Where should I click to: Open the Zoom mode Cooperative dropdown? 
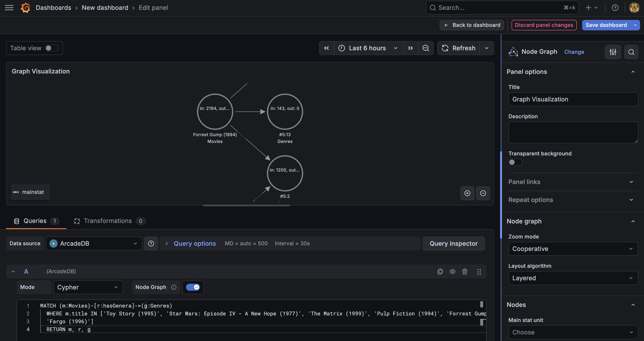573,249
